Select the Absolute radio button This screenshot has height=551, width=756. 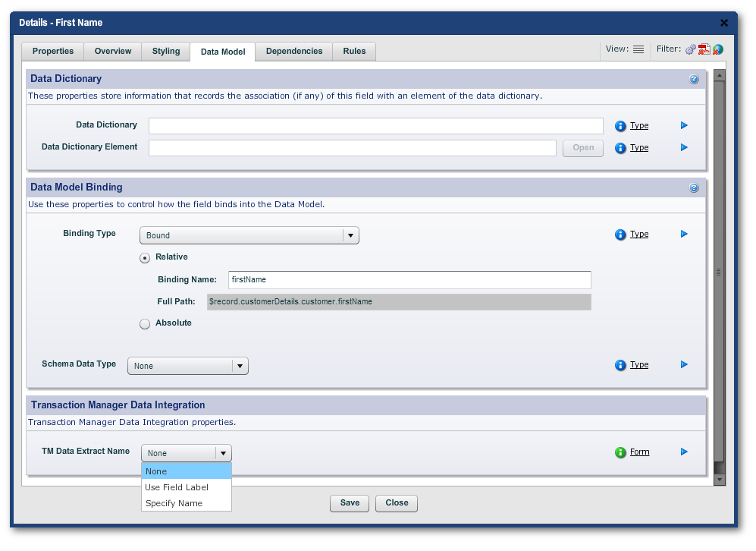tap(145, 324)
